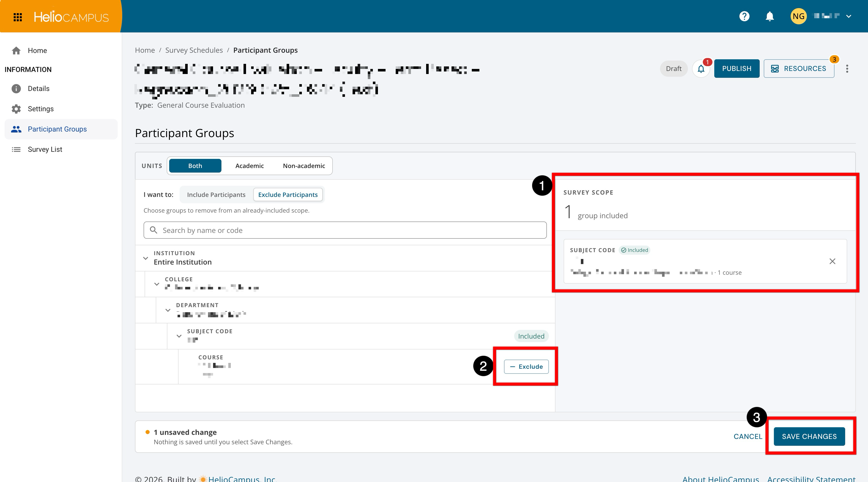
Task: Collapse the Entire Institution row
Action: 146,258
